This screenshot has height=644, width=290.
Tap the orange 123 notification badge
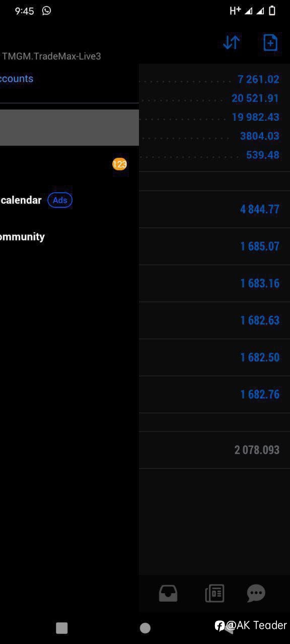coord(119,164)
